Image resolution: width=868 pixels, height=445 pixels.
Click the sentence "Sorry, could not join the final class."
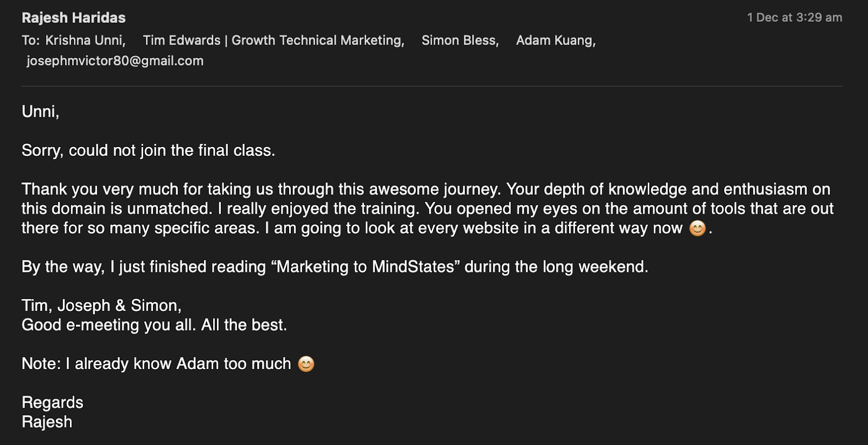pos(148,150)
